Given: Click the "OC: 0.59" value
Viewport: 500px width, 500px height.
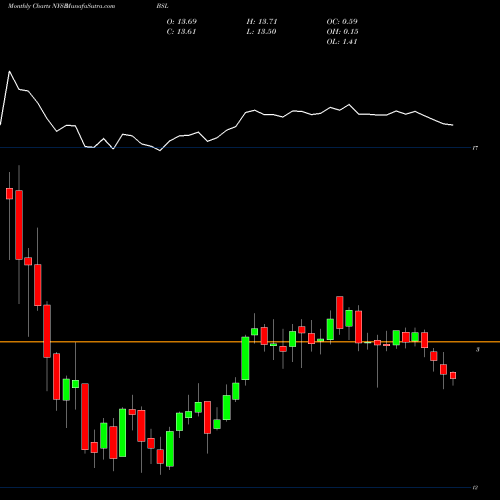Looking at the screenshot, I should [x=342, y=22].
